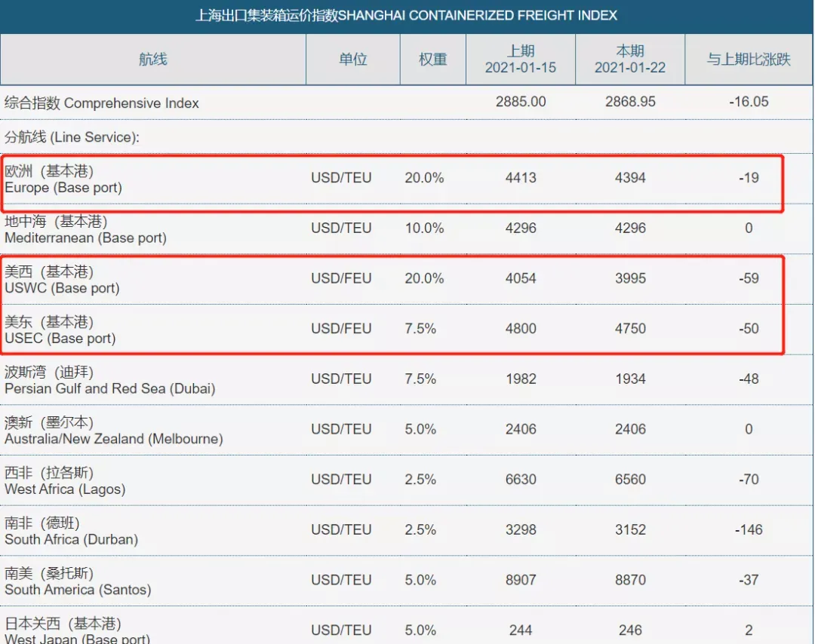
Task: Click the 上期 2021-01-15 column header
Action: 521,60
